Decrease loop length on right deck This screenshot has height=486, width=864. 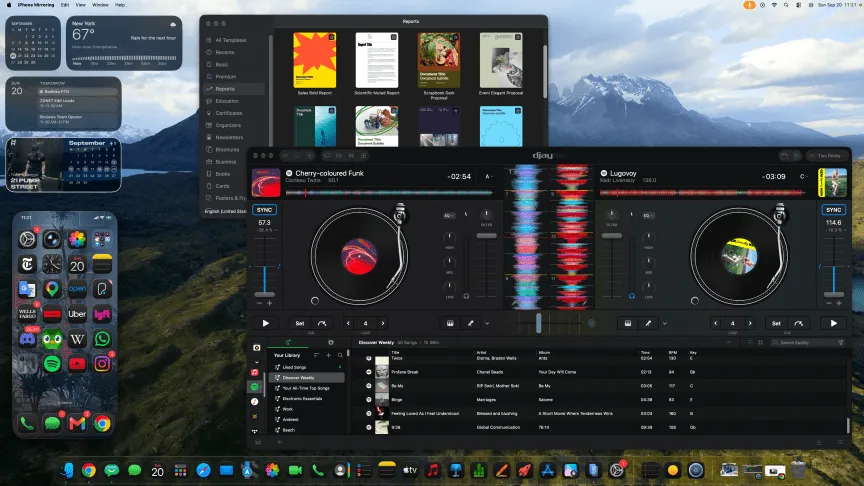pos(715,323)
